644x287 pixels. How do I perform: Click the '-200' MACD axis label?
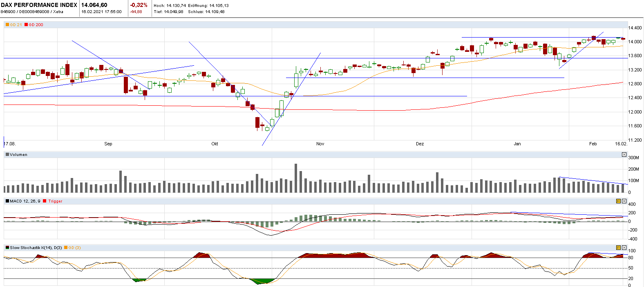633,230
